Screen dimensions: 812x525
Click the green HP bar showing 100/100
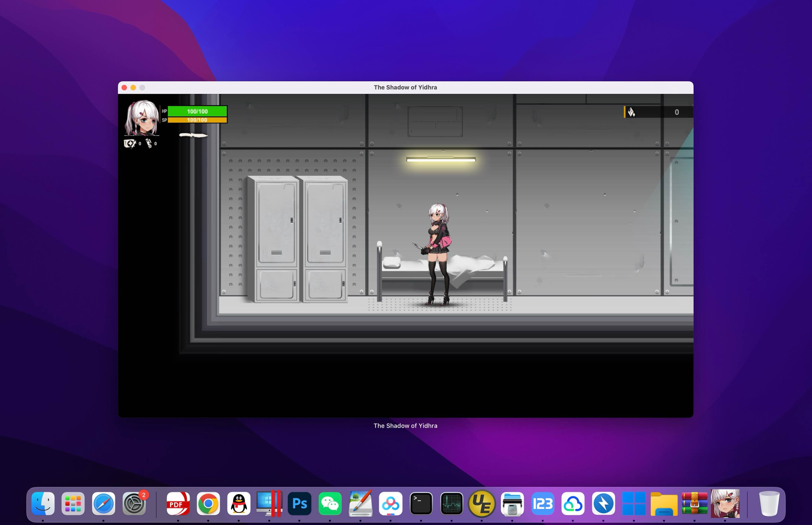click(197, 111)
